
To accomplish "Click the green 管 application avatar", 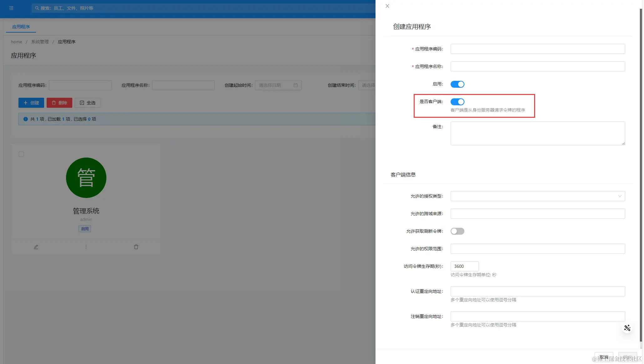I will pyautogui.click(x=86, y=178).
